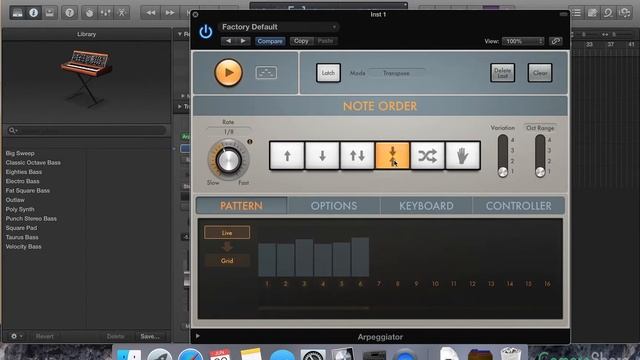Toggle the Latch button
This screenshot has width=640, height=360.
pyautogui.click(x=328, y=73)
